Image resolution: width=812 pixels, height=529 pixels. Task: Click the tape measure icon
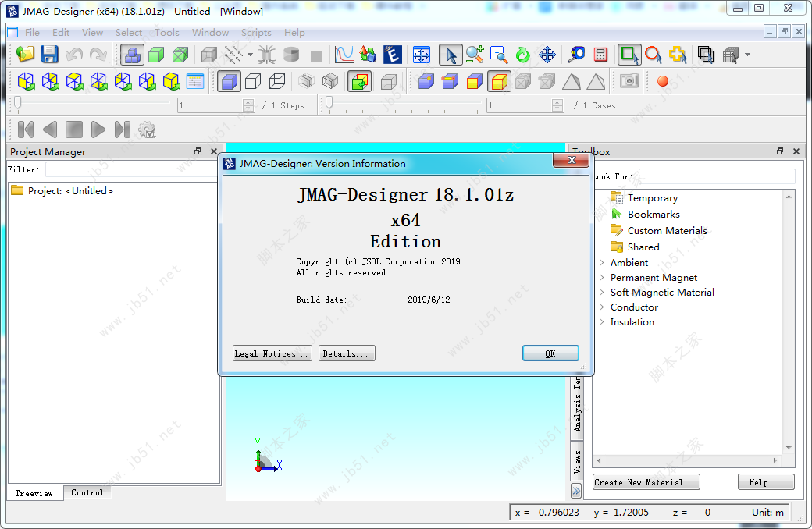tap(576, 55)
